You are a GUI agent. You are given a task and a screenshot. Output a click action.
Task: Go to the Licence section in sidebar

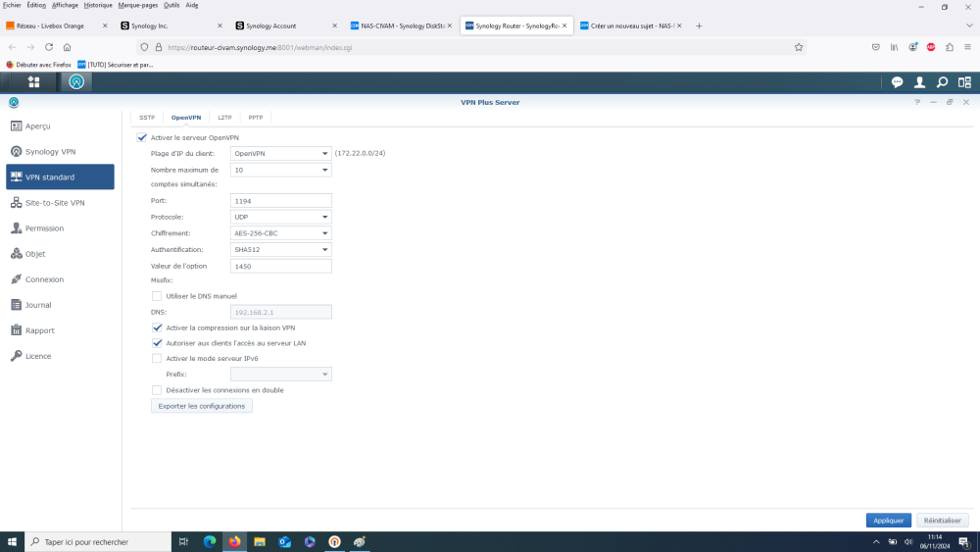click(38, 356)
